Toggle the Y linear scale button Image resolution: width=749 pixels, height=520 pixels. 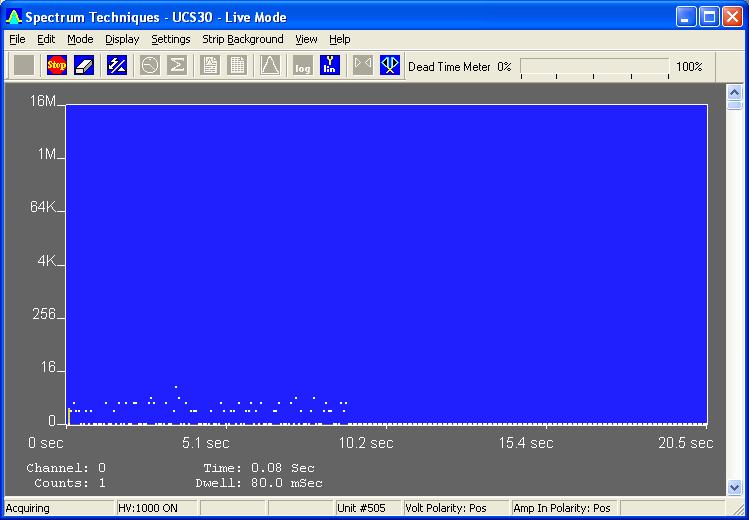tap(330, 65)
